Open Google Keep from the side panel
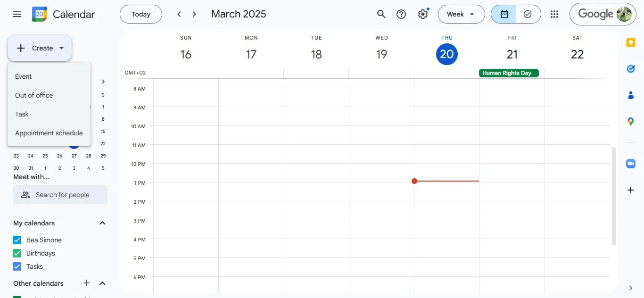 631,42
